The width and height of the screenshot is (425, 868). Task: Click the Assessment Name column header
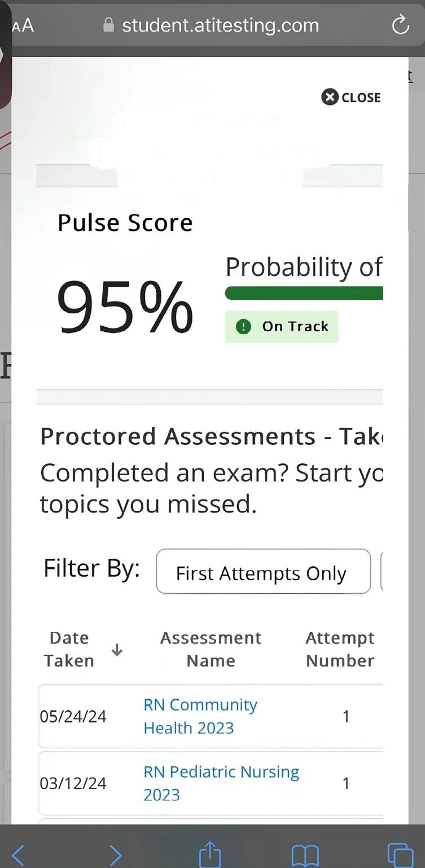click(211, 649)
